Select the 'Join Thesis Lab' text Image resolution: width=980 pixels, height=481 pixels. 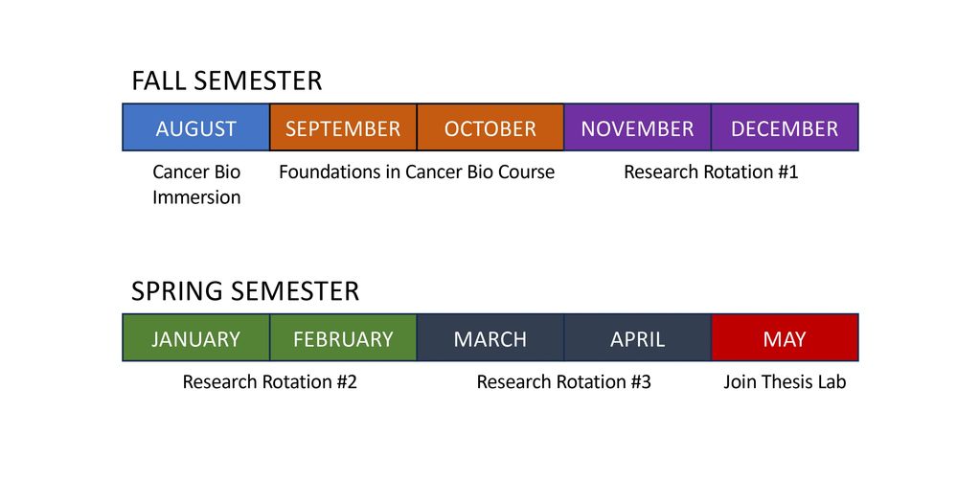coord(785,382)
